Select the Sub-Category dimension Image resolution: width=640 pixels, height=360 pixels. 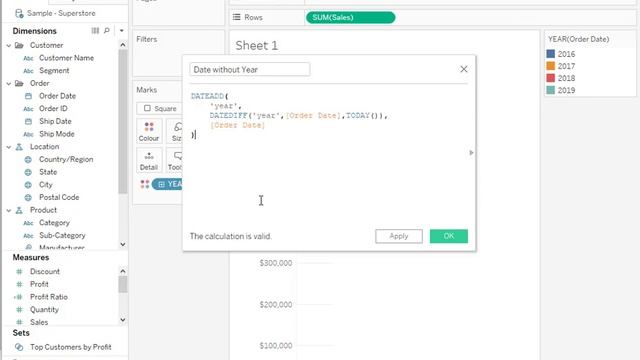pos(62,236)
